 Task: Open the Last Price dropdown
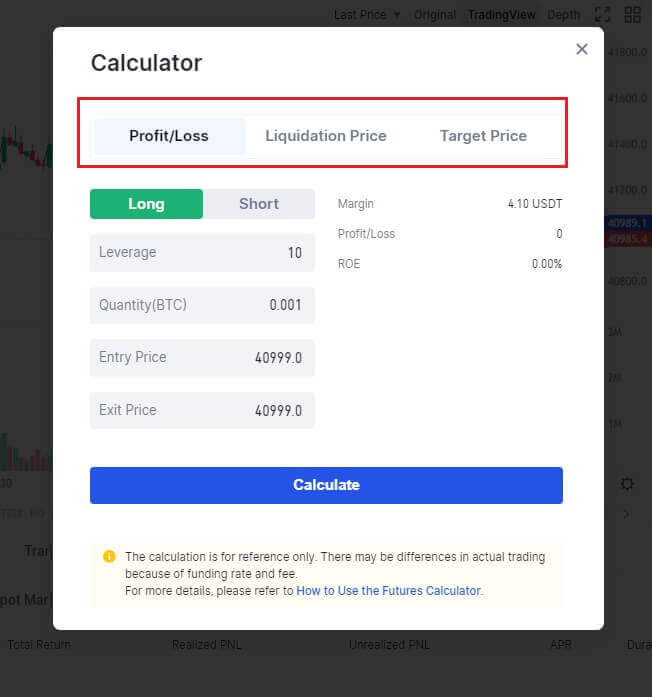(367, 15)
